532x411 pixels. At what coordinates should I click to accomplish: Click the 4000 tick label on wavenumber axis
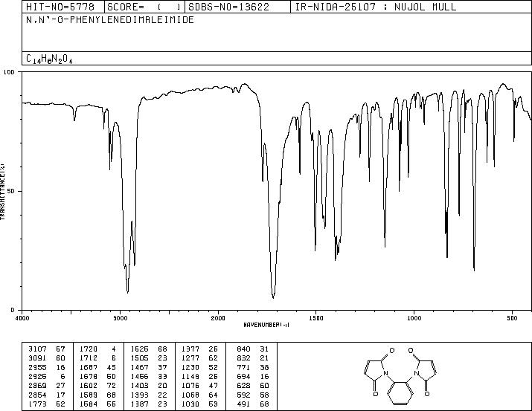(22, 318)
